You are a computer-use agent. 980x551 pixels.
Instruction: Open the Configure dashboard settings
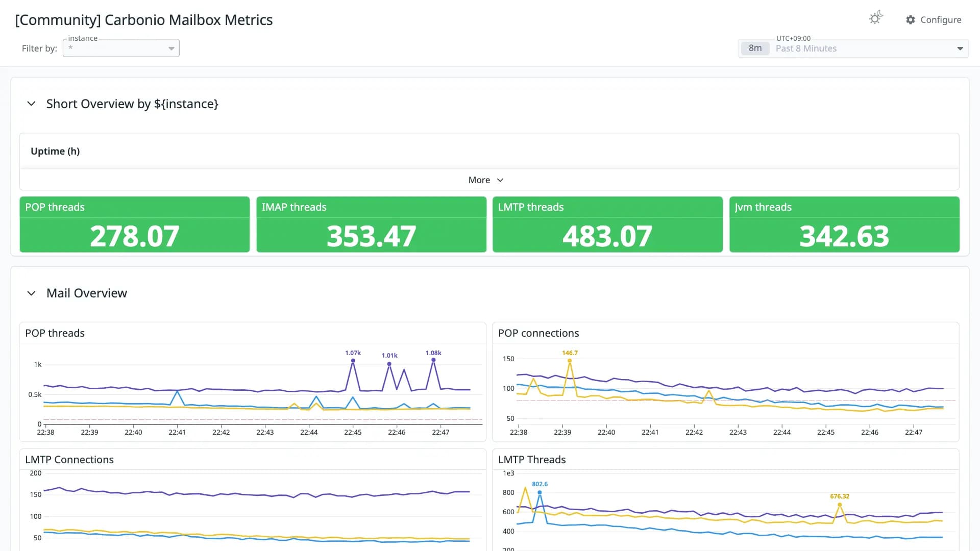934,19
